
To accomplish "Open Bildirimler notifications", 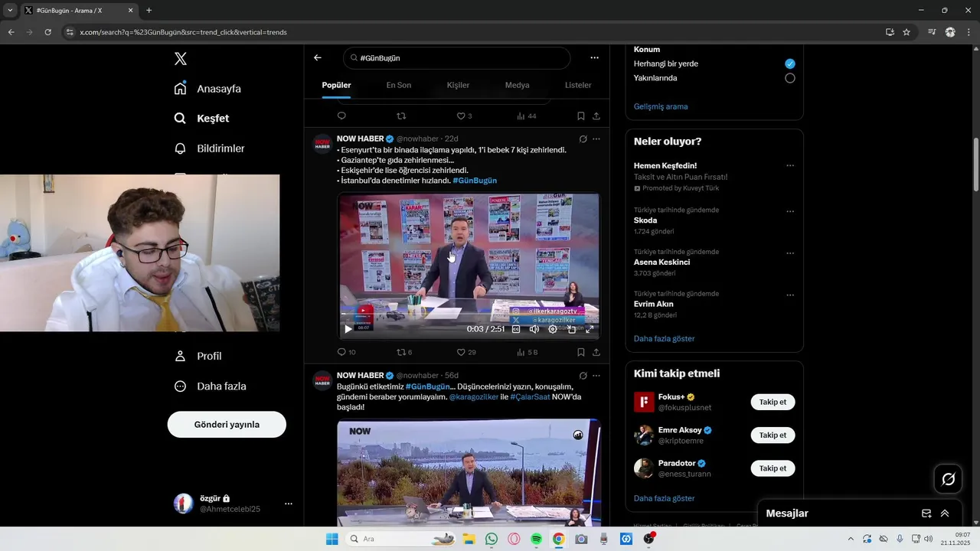I will 209,148.
